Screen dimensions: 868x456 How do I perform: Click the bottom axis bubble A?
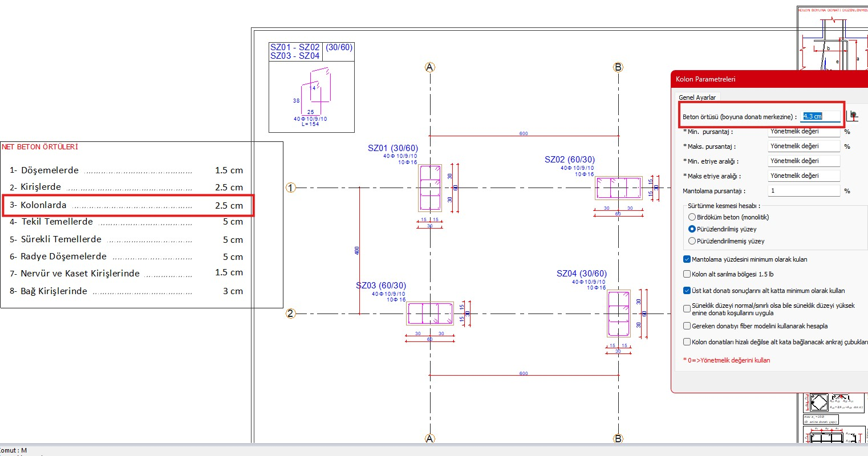[x=430, y=438]
